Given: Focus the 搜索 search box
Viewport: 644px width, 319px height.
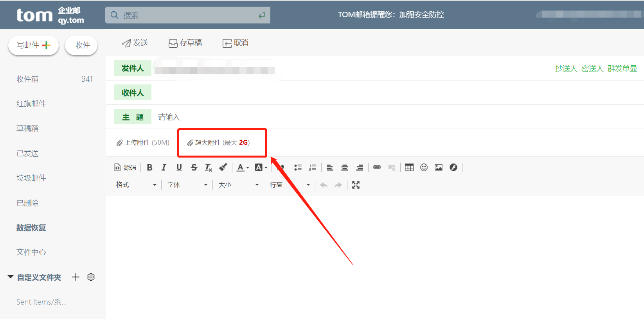Looking at the screenshot, I should coord(188,15).
